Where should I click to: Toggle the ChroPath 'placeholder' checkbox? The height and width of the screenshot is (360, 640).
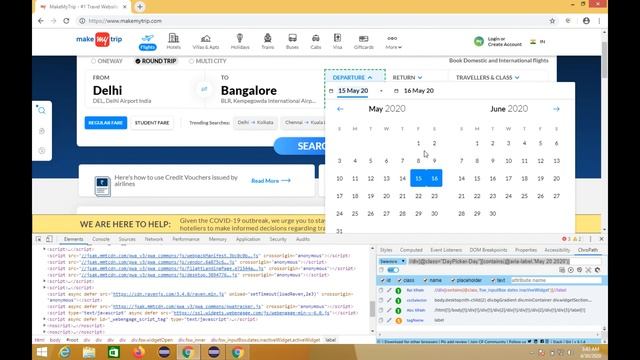coord(453,280)
